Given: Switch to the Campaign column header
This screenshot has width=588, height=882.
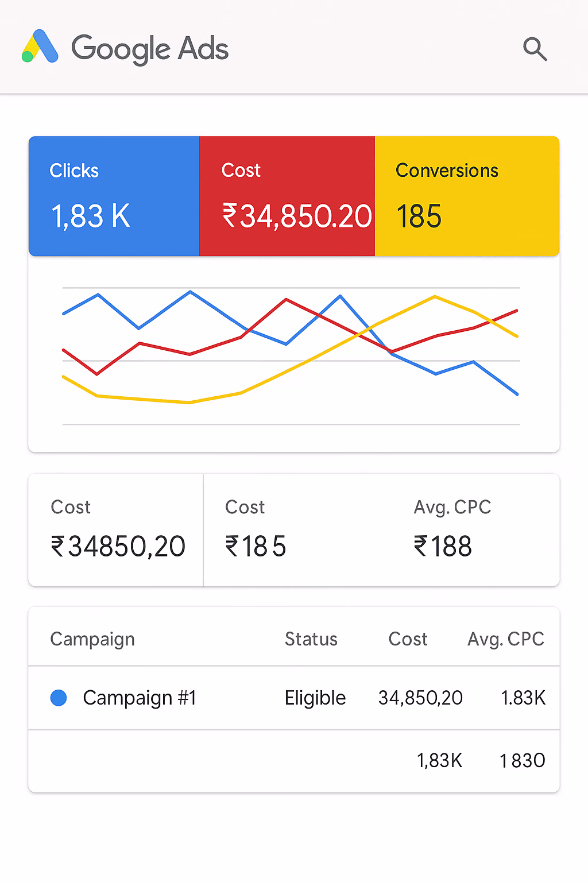Looking at the screenshot, I should pos(92,638).
